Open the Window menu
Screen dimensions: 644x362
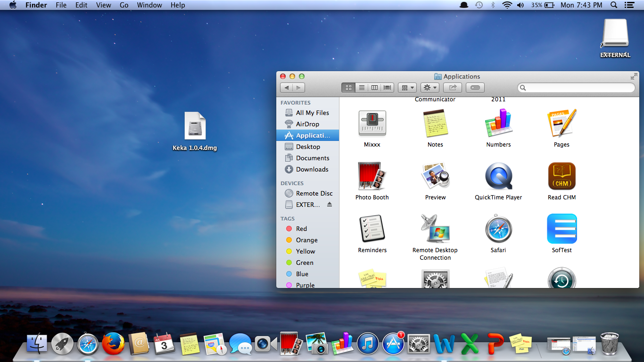(149, 5)
